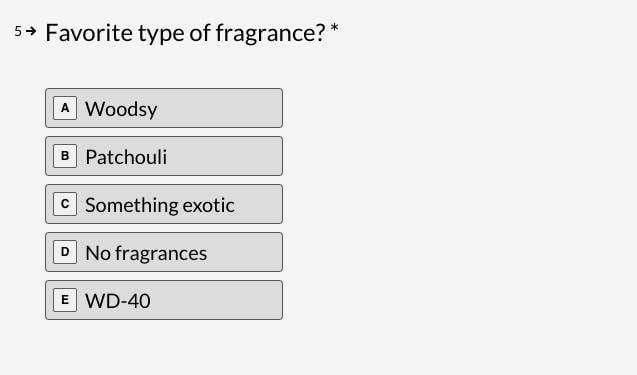
Task: Select Woodsy as favorite fragrance
Action: coord(164,108)
